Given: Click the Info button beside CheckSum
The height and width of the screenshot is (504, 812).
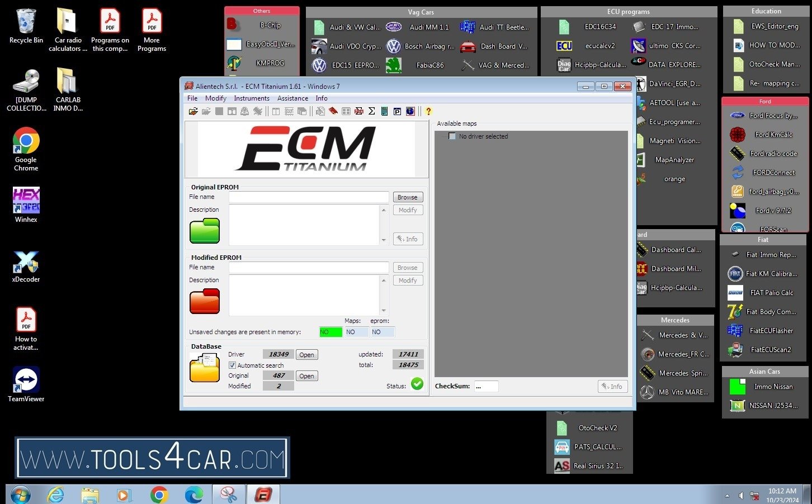Looking at the screenshot, I should (613, 386).
